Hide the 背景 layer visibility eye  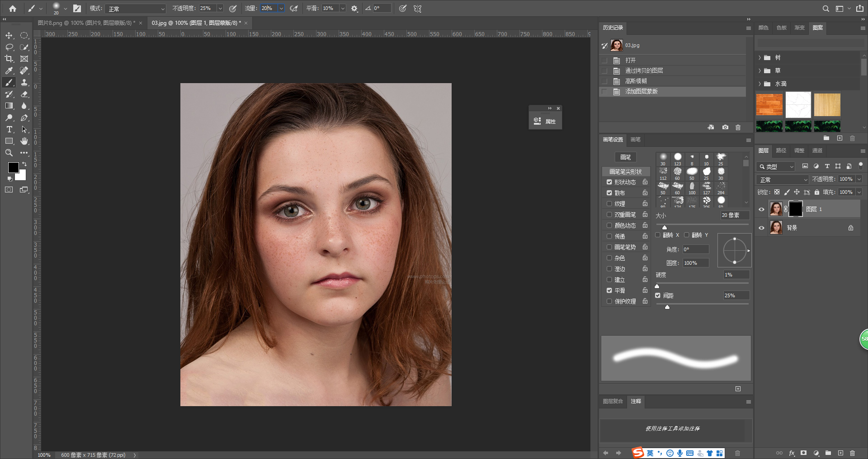click(761, 228)
